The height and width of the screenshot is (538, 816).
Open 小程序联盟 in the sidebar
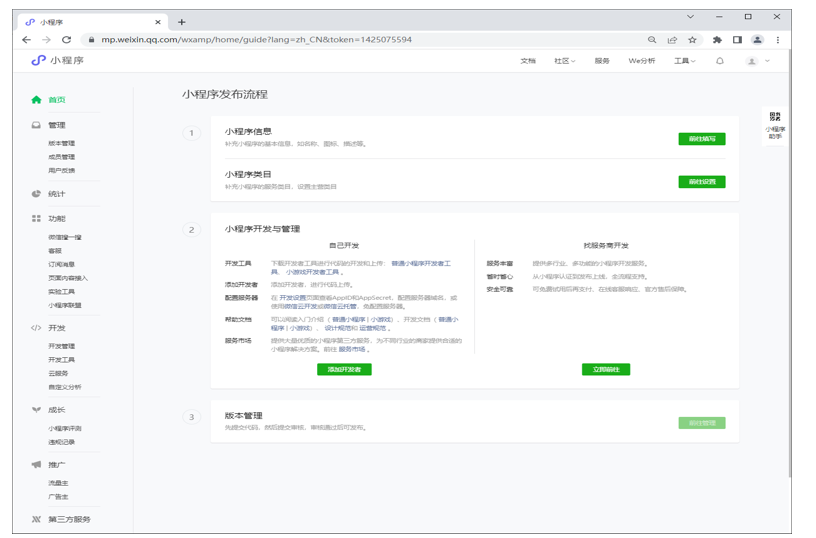pos(65,305)
